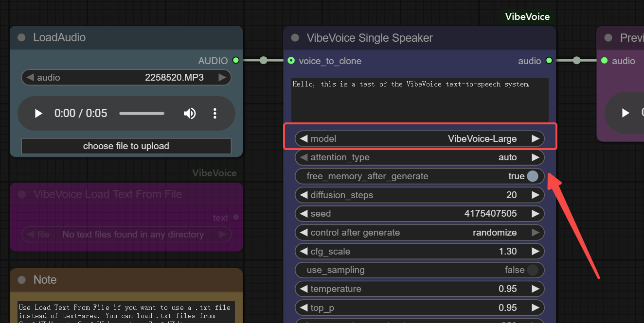Open attention_type dropdown set to auto

pyautogui.click(x=419, y=157)
